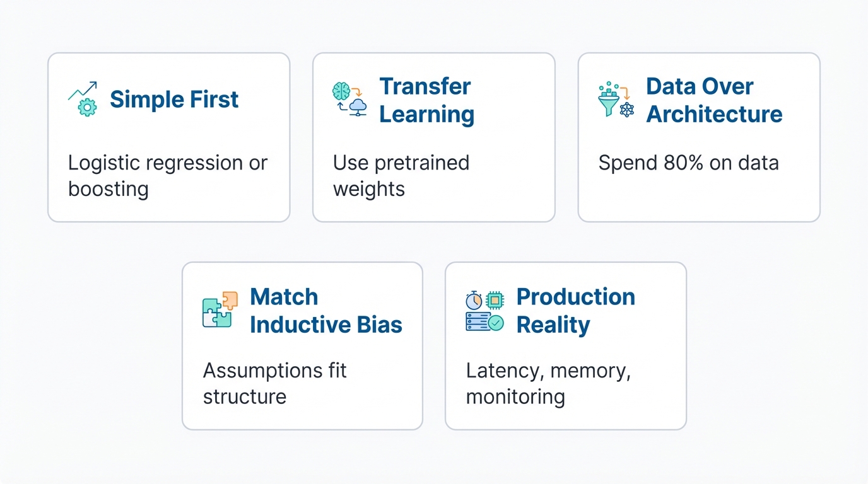The height and width of the screenshot is (484, 868).
Task: Click the puzzle pieces icon
Action: click(x=220, y=309)
